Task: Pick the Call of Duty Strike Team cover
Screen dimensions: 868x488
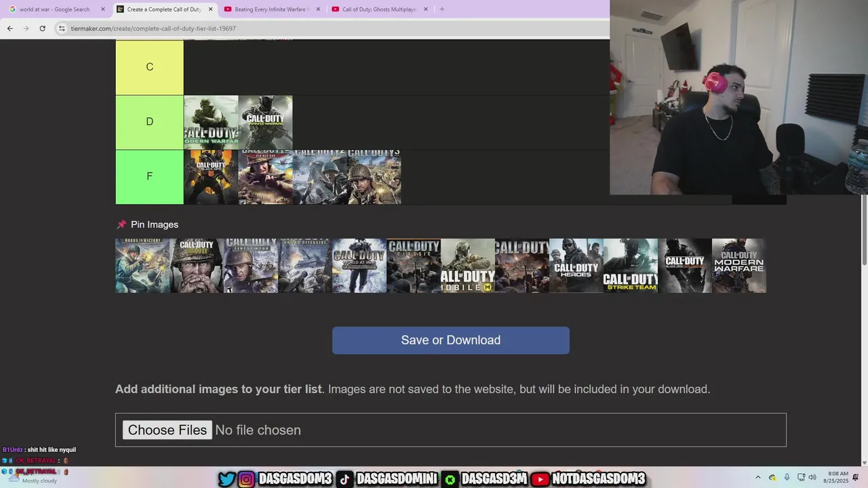Action: pos(631,266)
